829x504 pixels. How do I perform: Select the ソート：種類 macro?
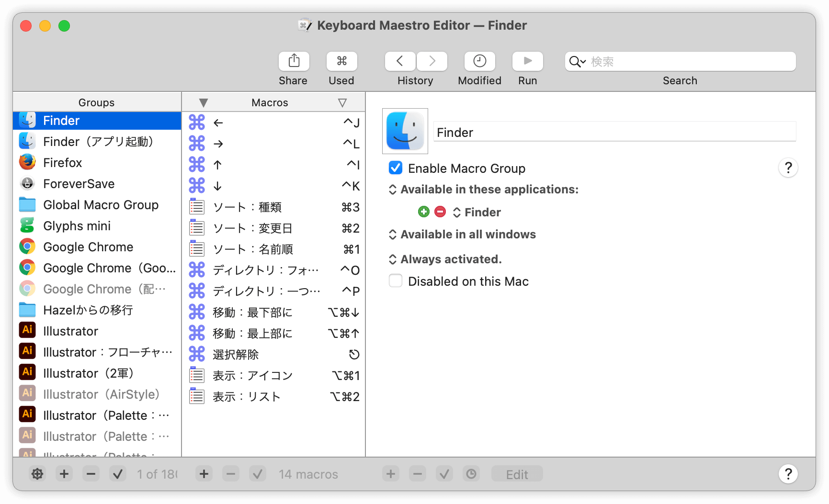pos(274,207)
